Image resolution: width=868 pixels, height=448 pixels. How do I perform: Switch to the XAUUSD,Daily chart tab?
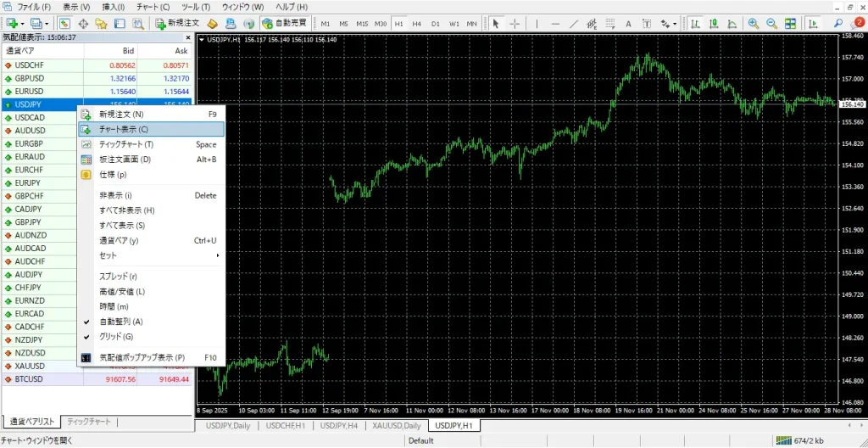point(396,425)
